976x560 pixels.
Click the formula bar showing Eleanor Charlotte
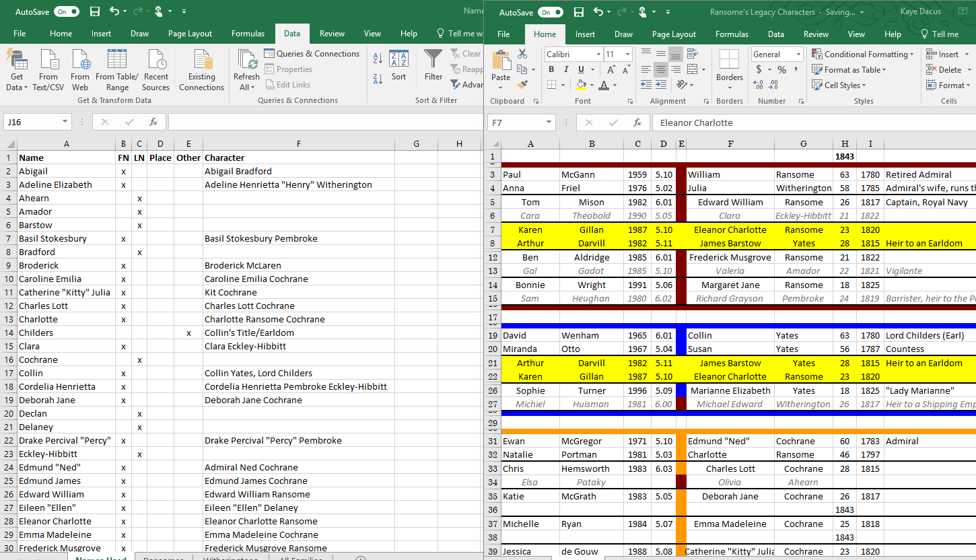coord(808,123)
